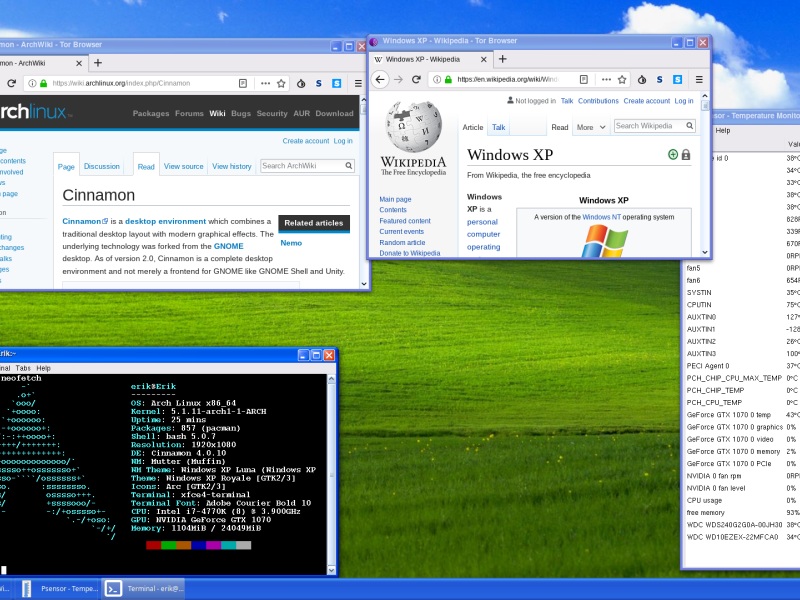800x600 pixels.
Task: Open Contributions link on Wikipedia
Action: click(x=598, y=101)
